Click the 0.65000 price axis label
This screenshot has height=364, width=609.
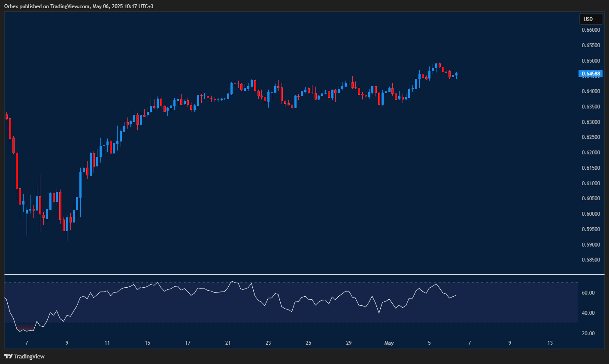click(x=591, y=61)
